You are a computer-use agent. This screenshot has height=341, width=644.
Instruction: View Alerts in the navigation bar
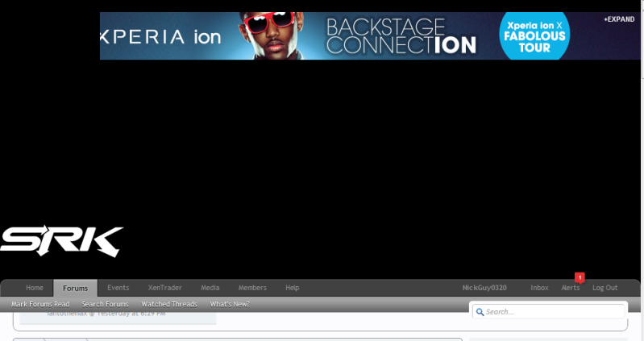pos(571,288)
